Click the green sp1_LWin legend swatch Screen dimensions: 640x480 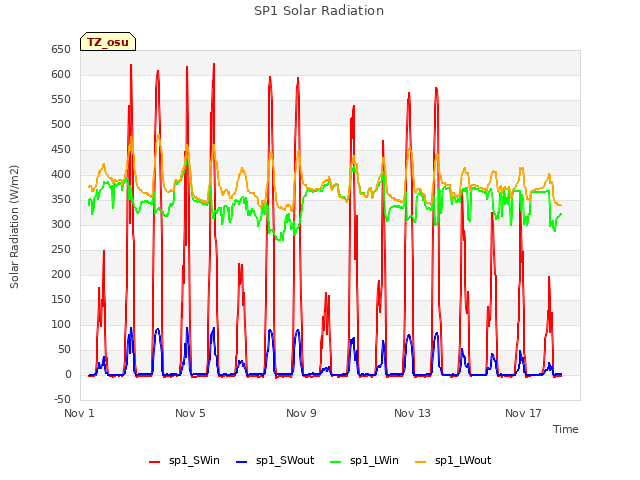tap(335, 462)
